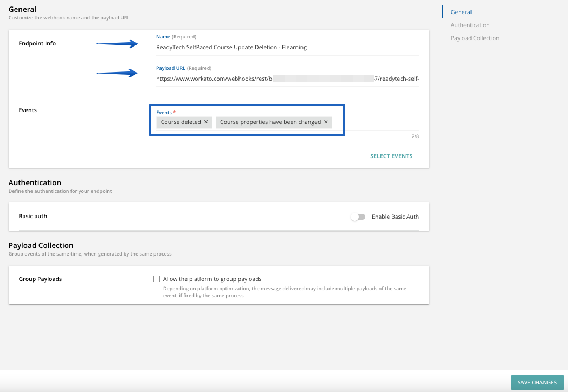The image size is (568, 392).
Task: Click the Endpoint Info section label
Action: (36, 43)
